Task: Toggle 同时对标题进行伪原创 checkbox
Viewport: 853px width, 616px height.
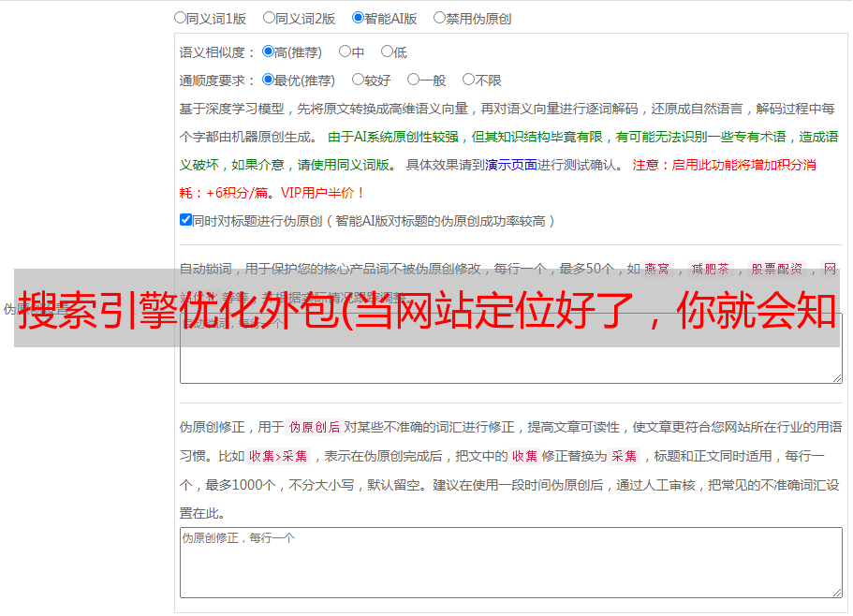Action: pyautogui.click(x=185, y=220)
